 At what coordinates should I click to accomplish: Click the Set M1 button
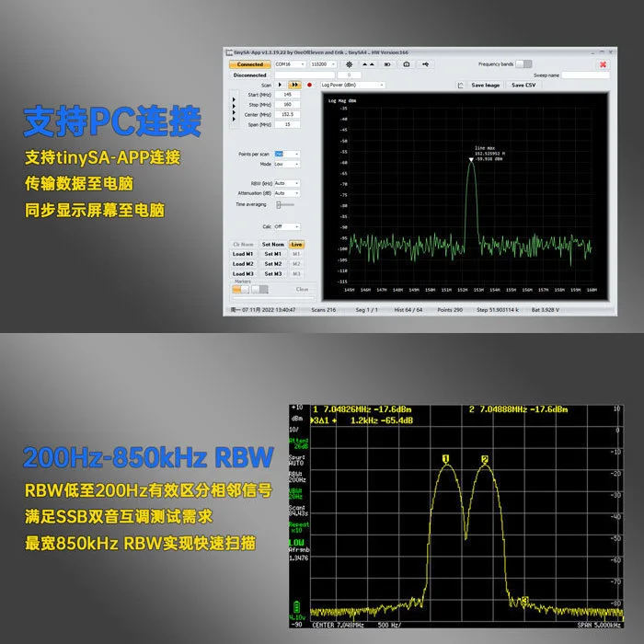pyautogui.click(x=273, y=254)
